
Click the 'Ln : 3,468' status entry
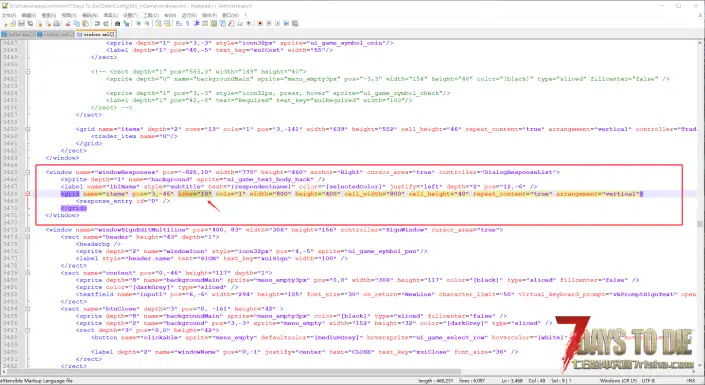coord(512,381)
